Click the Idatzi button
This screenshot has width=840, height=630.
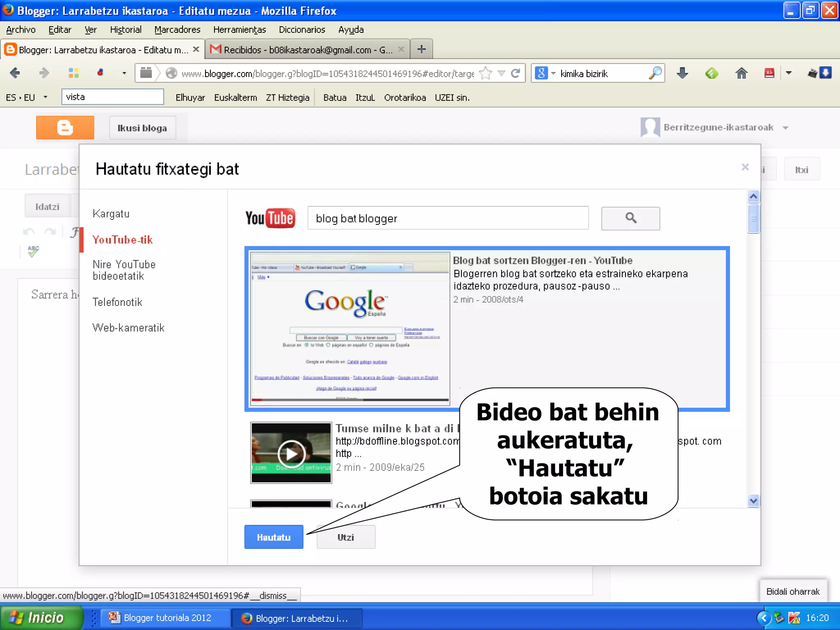click(47, 206)
